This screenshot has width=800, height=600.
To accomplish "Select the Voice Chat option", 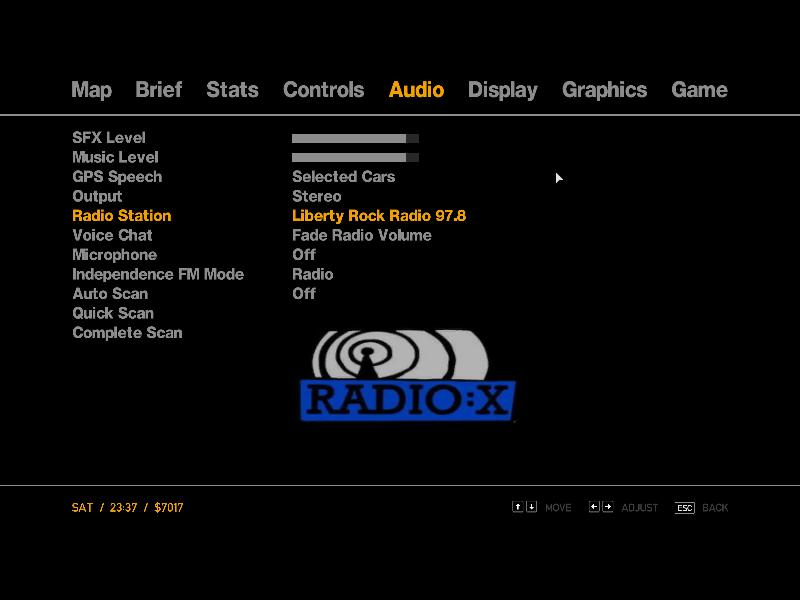I will 112,235.
